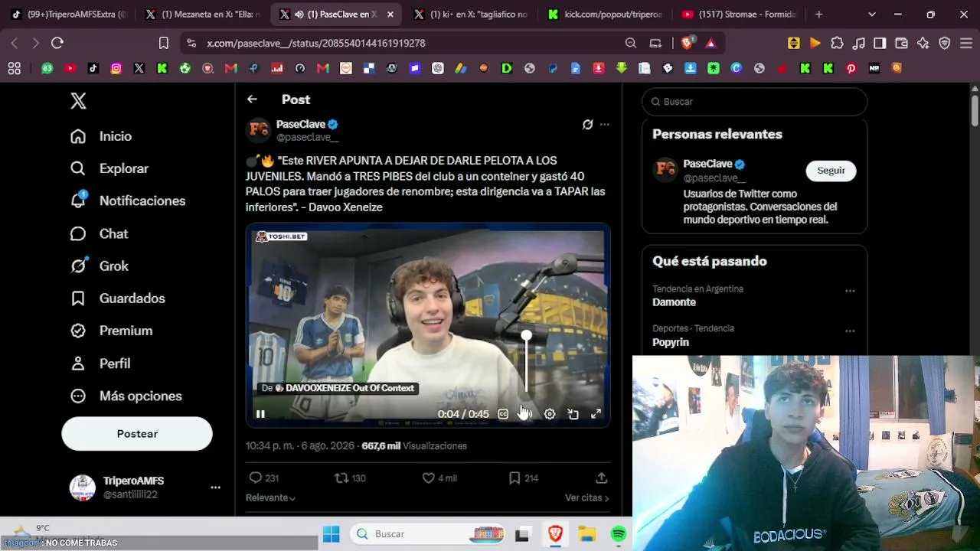Mute the video volume
The image size is (980, 551).
point(526,414)
